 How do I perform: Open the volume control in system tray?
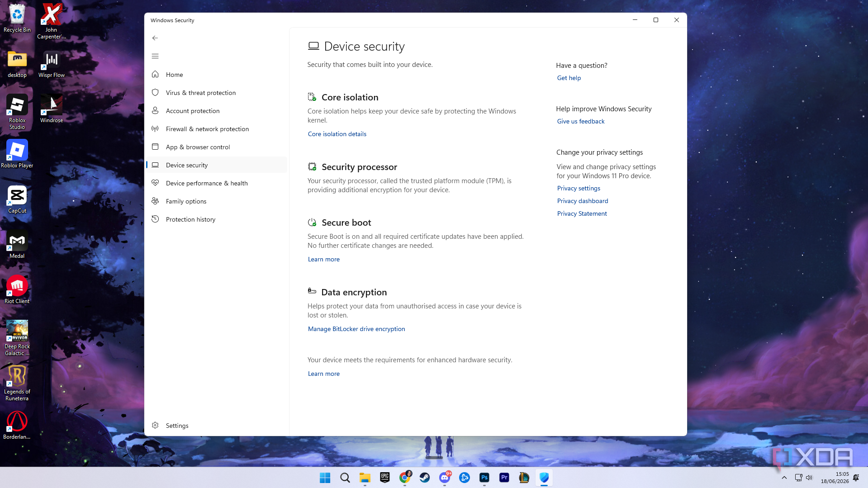point(809,478)
